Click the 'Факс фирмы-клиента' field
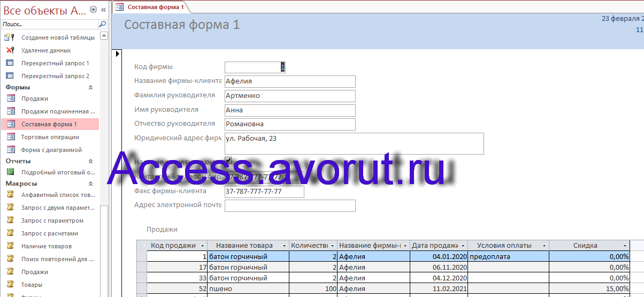Image resolution: width=644 pixels, height=297 pixels. click(x=264, y=192)
